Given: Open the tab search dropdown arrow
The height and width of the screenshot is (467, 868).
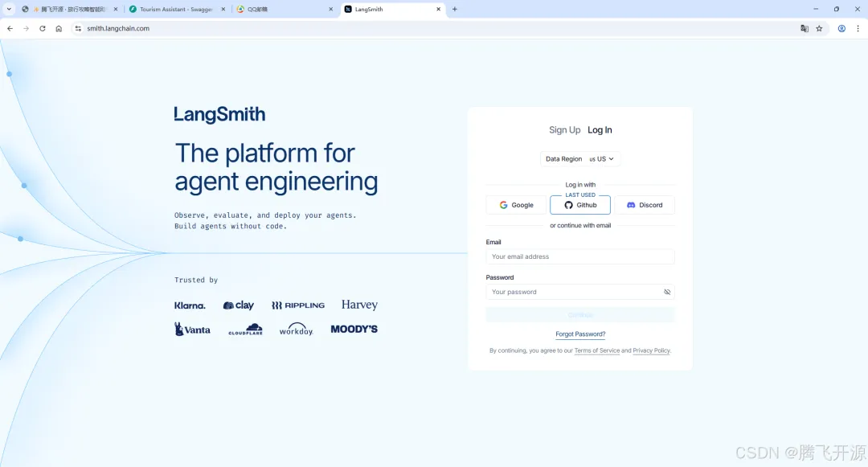Looking at the screenshot, I should (x=9, y=9).
